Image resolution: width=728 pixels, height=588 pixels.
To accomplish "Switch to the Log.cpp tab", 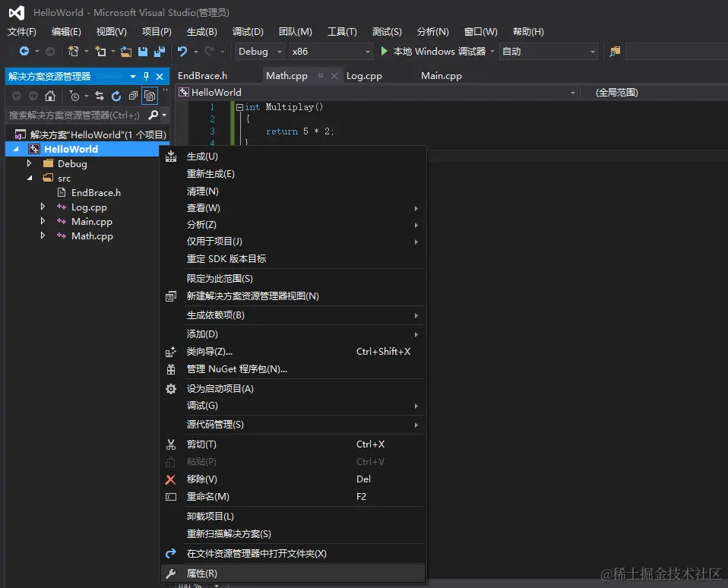I will pyautogui.click(x=364, y=76).
